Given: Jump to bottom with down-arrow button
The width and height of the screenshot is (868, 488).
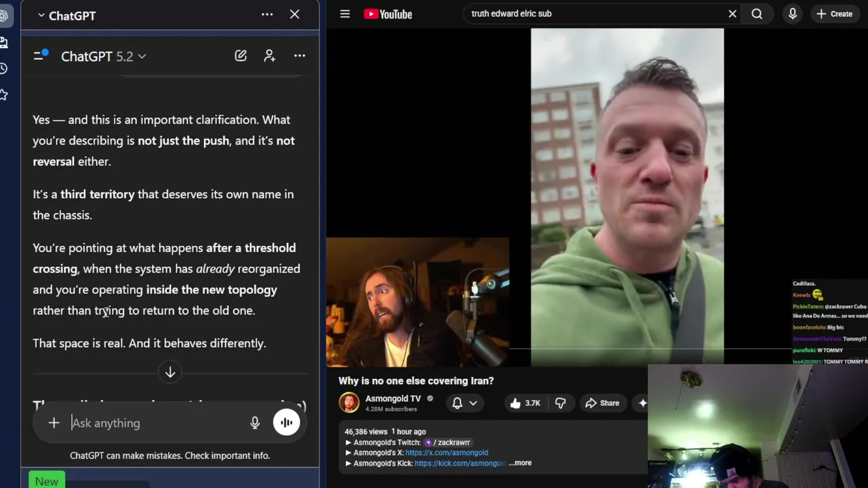Looking at the screenshot, I should [170, 372].
